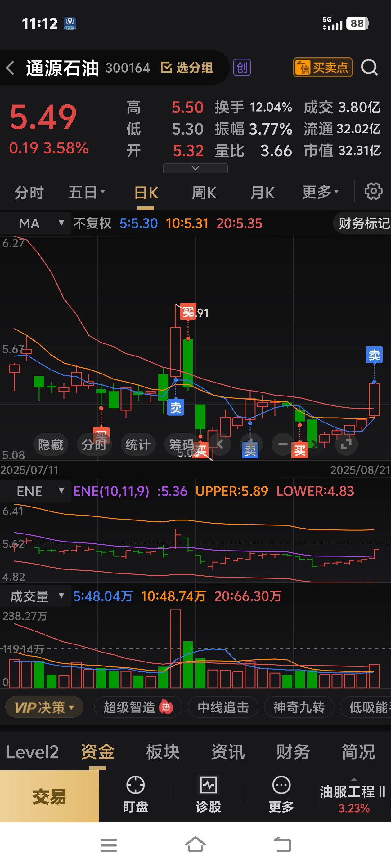Screen dimensions: 391x868
Task: Open the search magnifier icon
Action: pyautogui.click(x=369, y=67)
